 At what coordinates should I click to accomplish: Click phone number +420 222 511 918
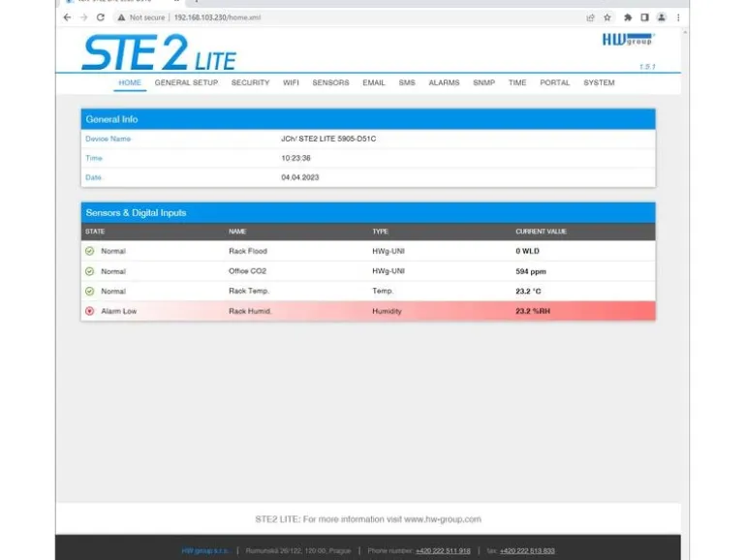pyautogui.click(x=443, y=551)
